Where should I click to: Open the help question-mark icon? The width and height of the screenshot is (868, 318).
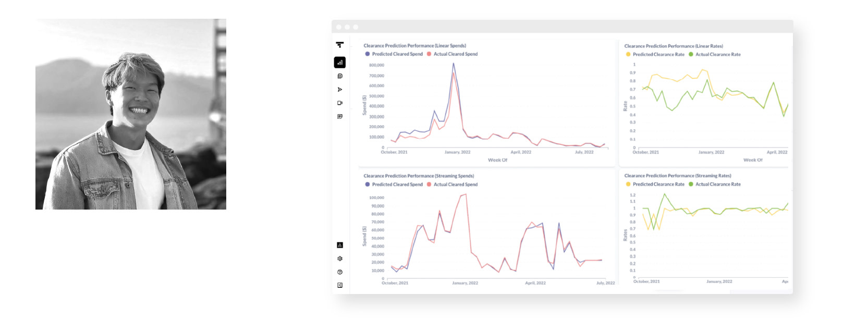340,272
